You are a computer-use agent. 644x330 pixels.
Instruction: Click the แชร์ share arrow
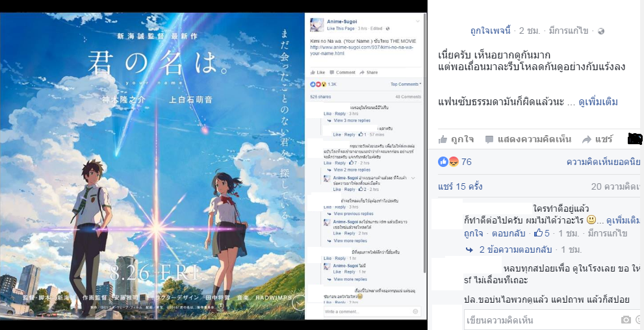pyautogui.click(x=587, y=140)
